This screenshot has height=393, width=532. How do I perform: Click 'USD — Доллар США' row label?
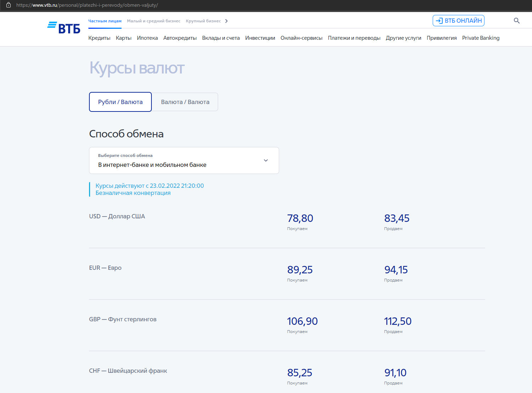coord(117,216)
